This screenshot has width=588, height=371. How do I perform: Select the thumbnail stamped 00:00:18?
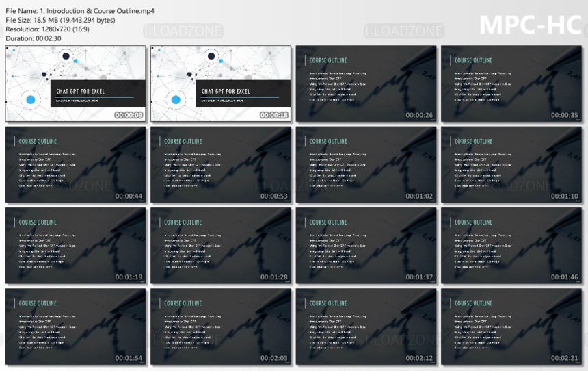(x=220, y=84)
